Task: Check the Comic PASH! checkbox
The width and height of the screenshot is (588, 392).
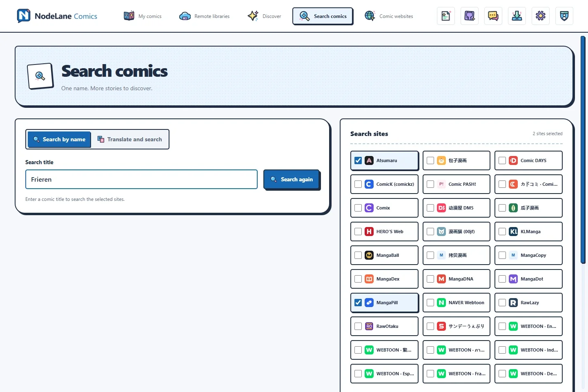Action: [430, 184]
